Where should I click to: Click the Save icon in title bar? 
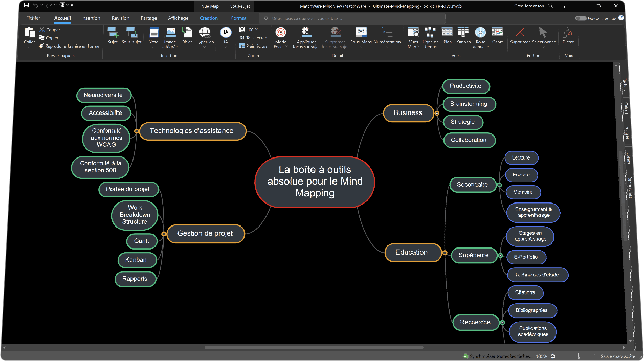pyautogui.click(x=26, y=5)
